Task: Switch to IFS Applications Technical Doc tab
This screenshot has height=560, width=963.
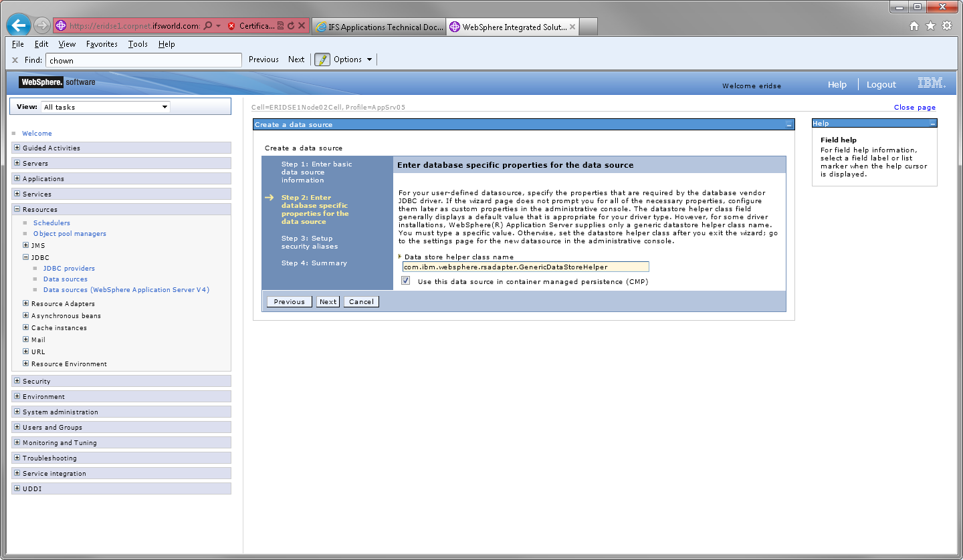Action: 379,27
